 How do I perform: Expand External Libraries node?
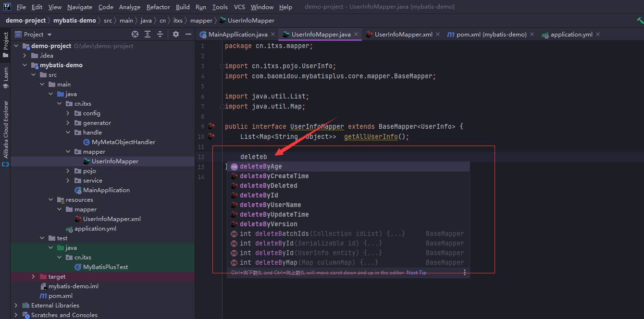tap(16, 305)
